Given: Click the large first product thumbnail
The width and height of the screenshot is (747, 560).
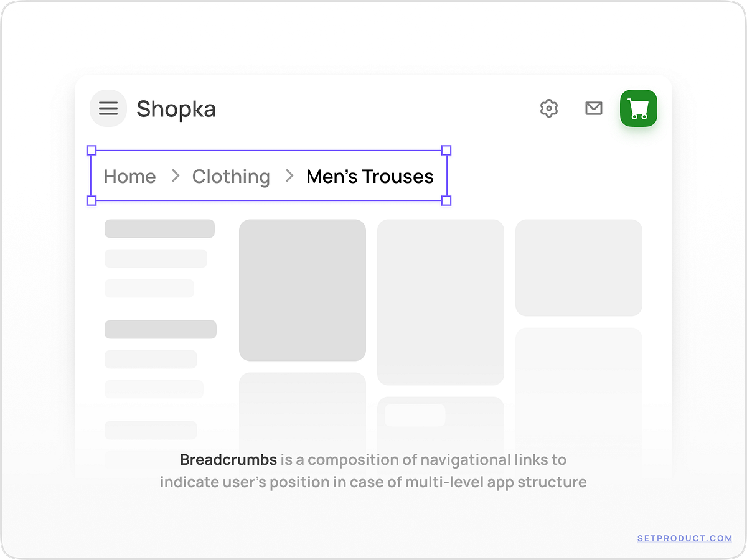Looking at the screenshot, I should pyautogui.click(x=302, y=290).
